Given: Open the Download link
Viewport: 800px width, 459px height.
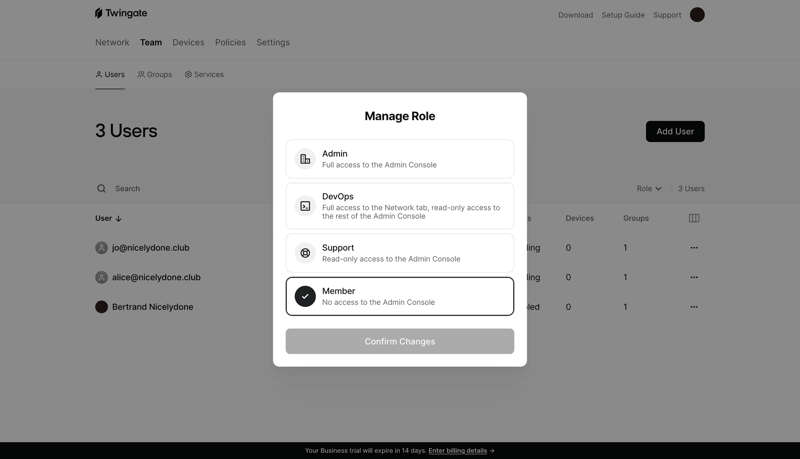Looking at the screenshot, I should pos(576,15).
